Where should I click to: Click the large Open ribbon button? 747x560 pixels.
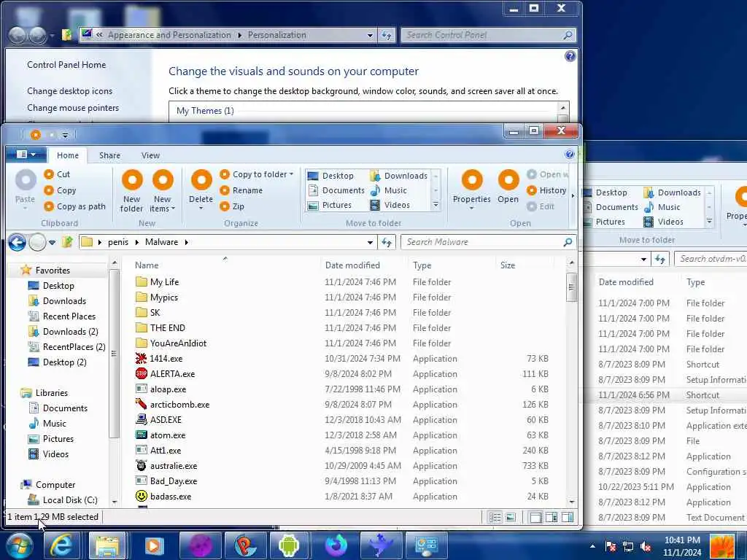point(508,187)
